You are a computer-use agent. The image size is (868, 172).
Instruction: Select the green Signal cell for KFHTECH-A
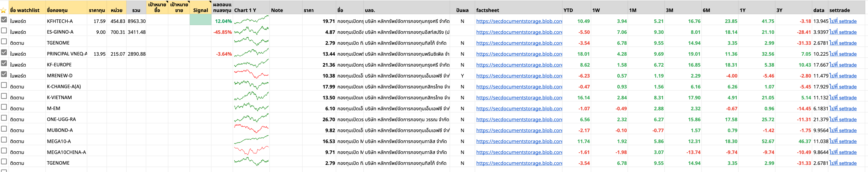click(x=201, y=20)
